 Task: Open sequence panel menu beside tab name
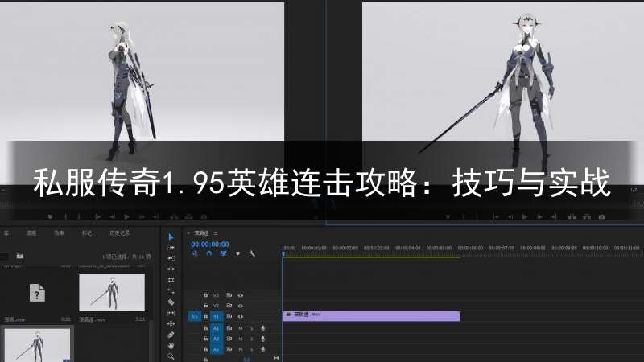click(x=216, y=233)
